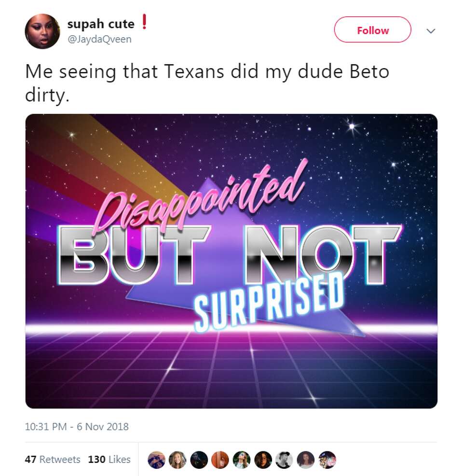Screen dimensions: 463x476
Task: Open the second liker's avatar
Action: pos(177,460)
